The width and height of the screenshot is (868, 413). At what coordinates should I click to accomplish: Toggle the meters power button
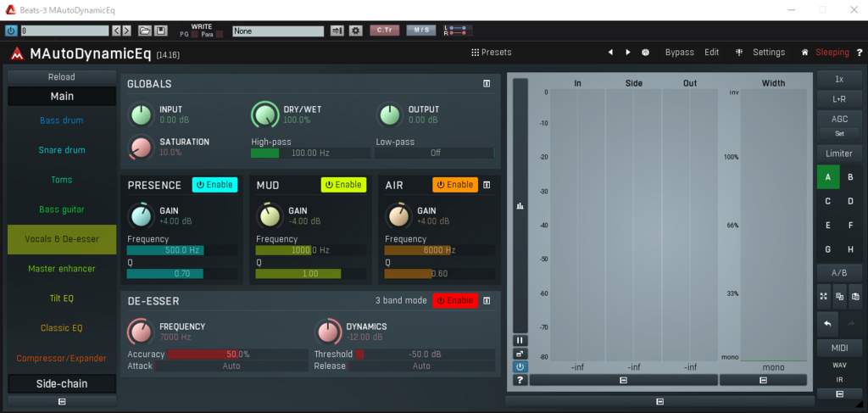(x=520, y=366)
